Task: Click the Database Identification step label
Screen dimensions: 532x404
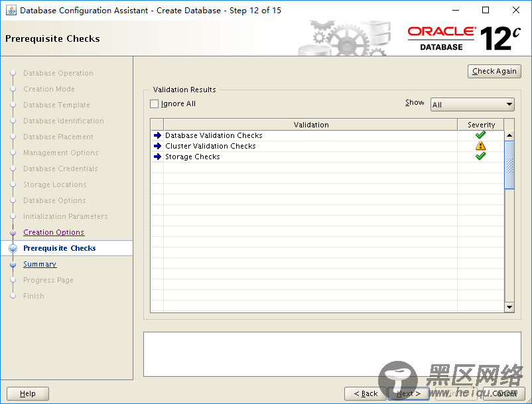Action: pyautogui.click(x=64, y=121)
